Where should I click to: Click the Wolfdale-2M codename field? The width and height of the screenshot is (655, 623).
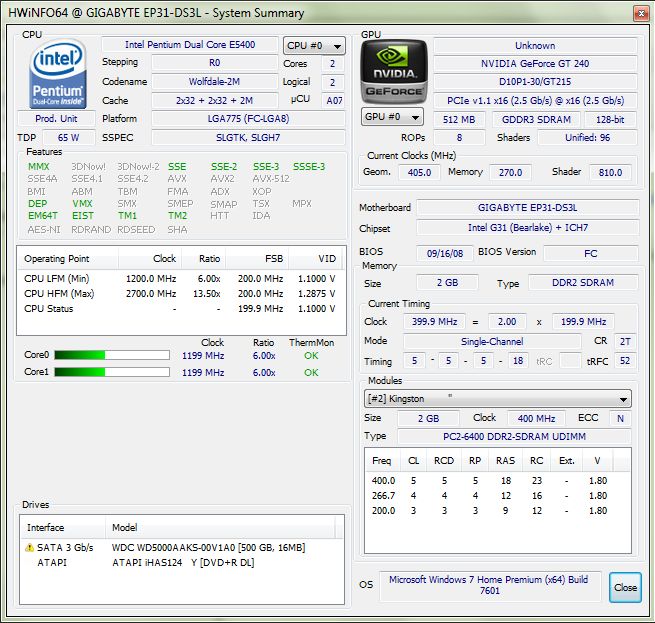[x=214, y=81]
